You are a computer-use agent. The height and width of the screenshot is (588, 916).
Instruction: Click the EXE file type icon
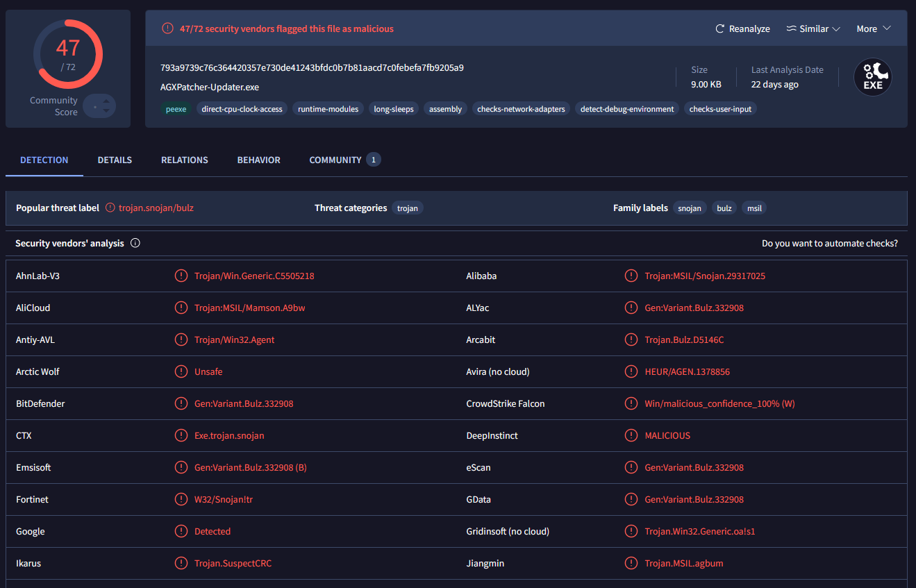click(x=873, y=77)
